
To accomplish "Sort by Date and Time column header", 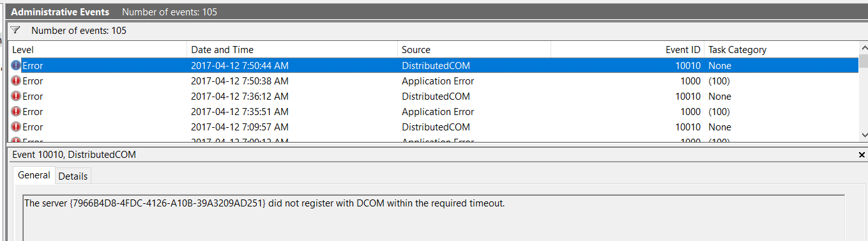I will [293, 49].
